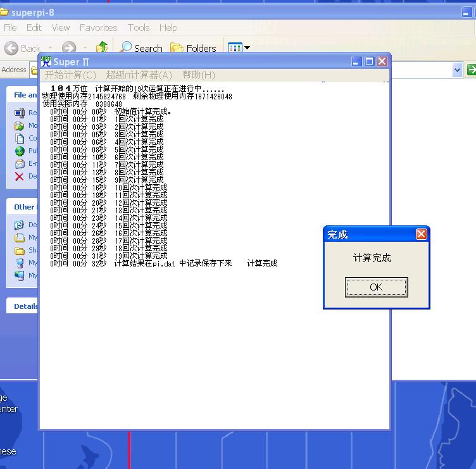This screenshot has width=476, height=469.
Task: Open the 开始计算(C) menu
Action: 70,75
